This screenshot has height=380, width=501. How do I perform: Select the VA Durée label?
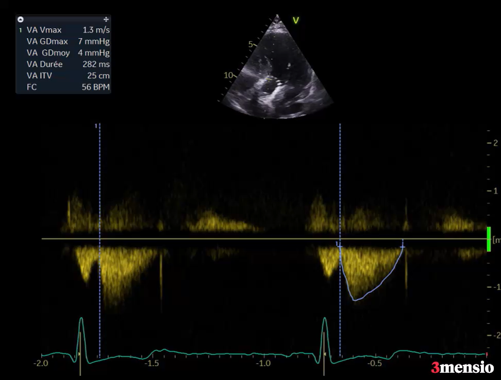44,64
